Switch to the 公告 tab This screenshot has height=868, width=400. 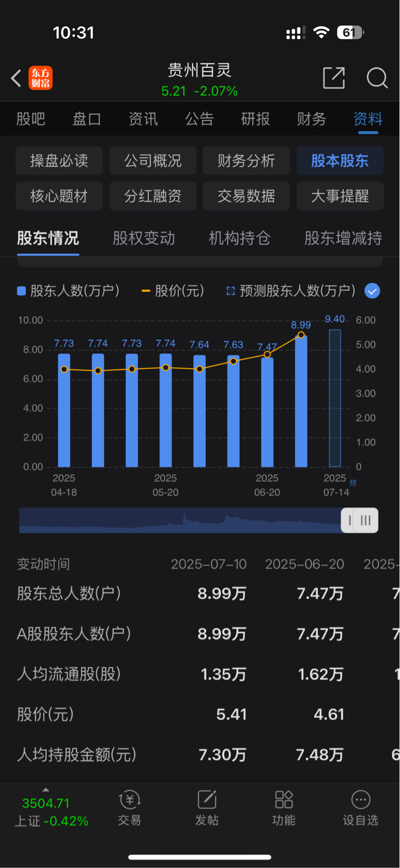(199, 119)
